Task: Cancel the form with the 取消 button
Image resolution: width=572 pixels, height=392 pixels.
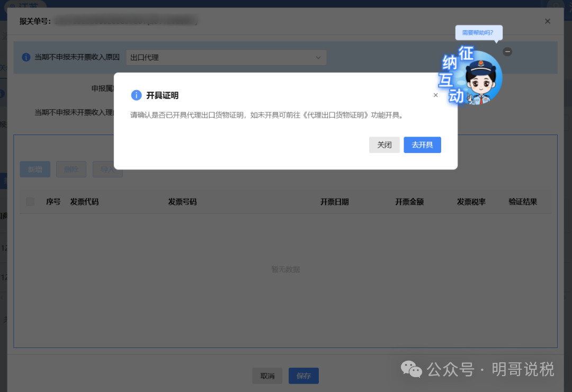Action: tap(267, 376)
